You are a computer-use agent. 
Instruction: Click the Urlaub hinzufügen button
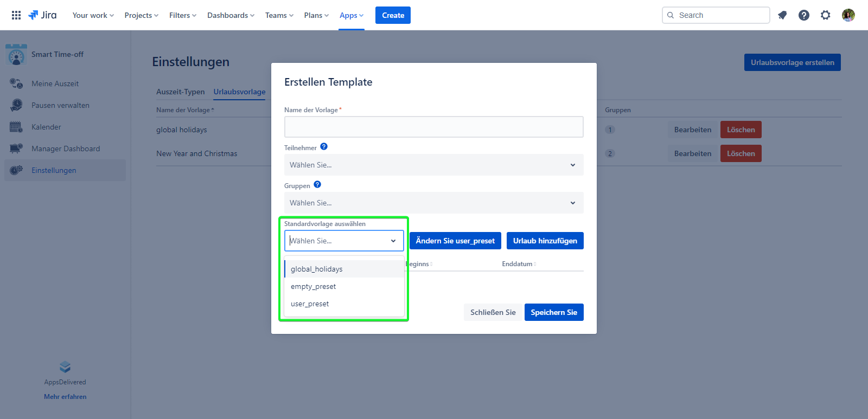click(545, 241)
